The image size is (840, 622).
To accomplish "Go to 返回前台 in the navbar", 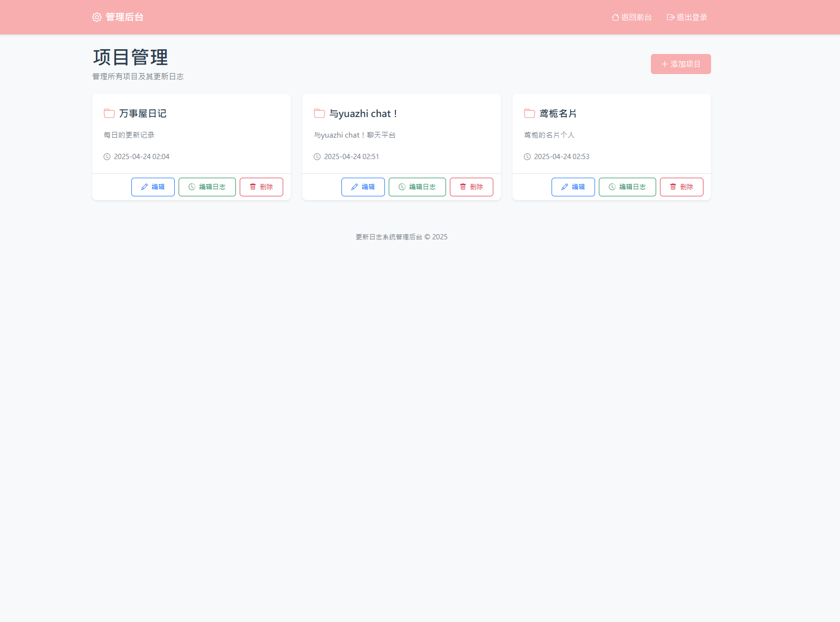I will tap(636, 17).
